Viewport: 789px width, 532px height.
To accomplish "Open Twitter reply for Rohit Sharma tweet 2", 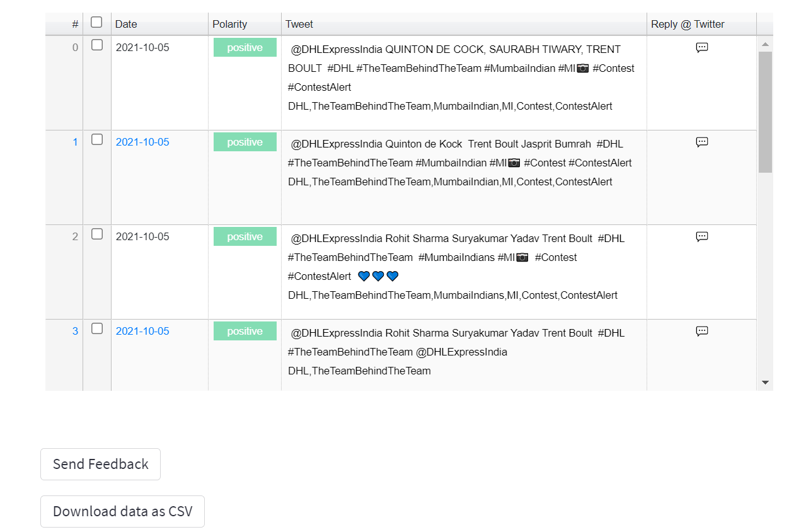I will [701, 236].
